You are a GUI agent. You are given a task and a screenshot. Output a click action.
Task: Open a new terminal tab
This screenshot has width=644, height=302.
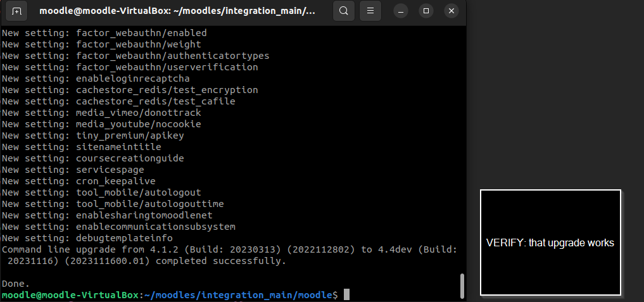coord(17,11)
